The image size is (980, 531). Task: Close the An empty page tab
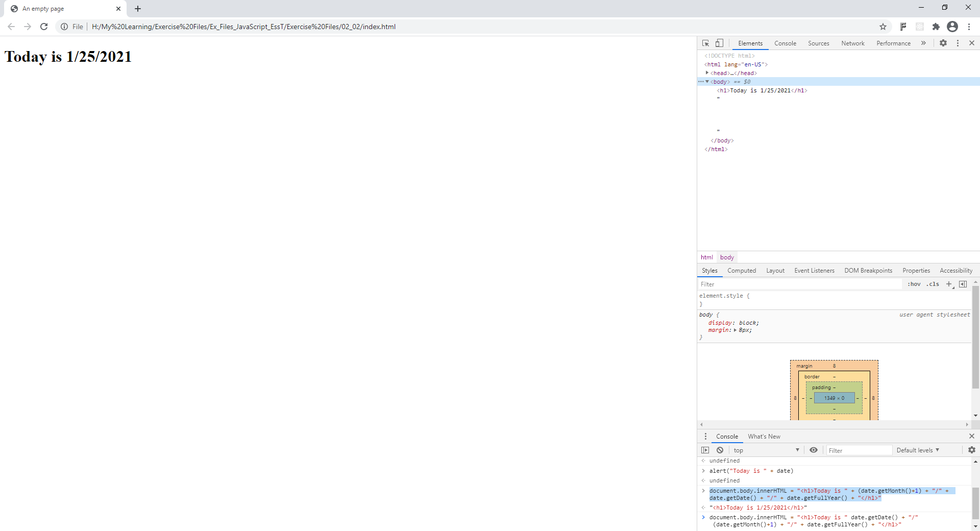coord(118,9)
